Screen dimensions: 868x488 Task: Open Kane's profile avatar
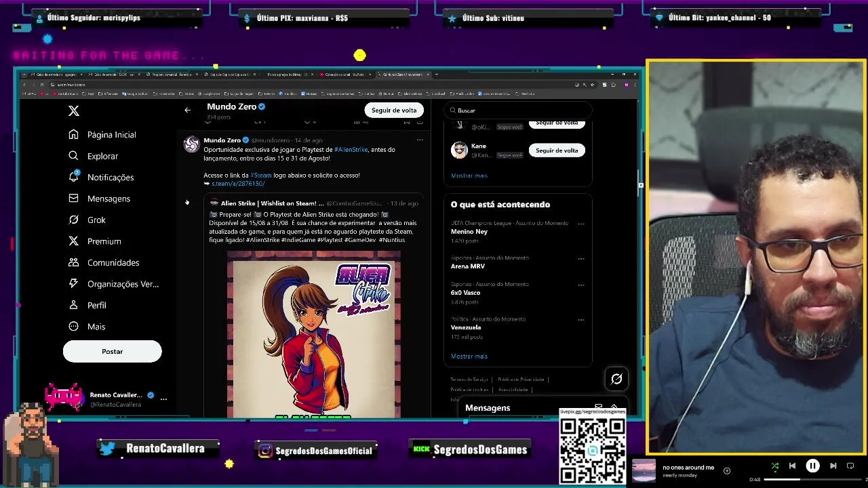point(460,150)
